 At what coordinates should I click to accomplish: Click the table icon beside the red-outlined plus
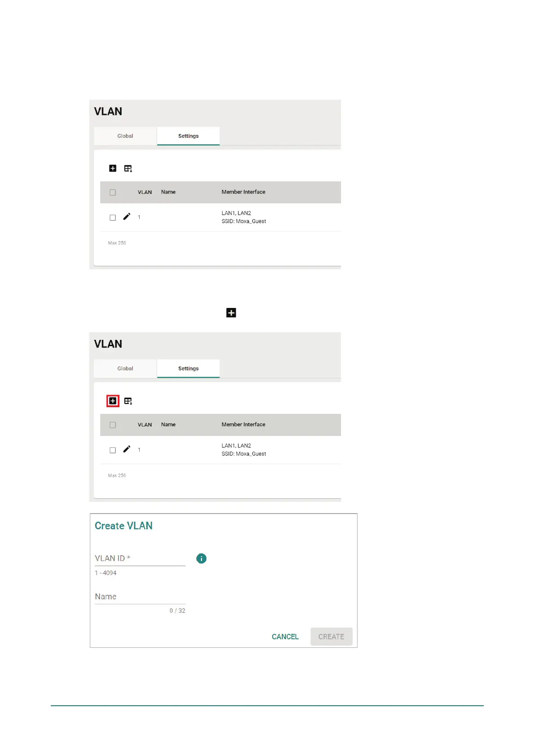coord(128,401)
